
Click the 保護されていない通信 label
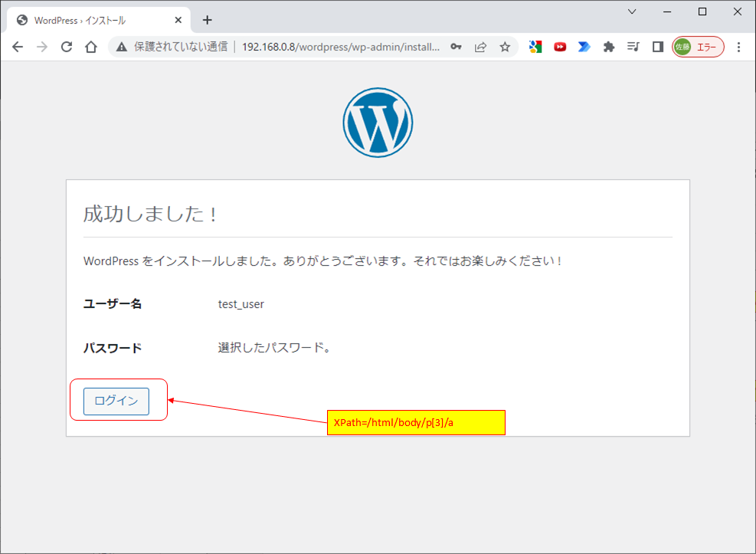[181, 47]
